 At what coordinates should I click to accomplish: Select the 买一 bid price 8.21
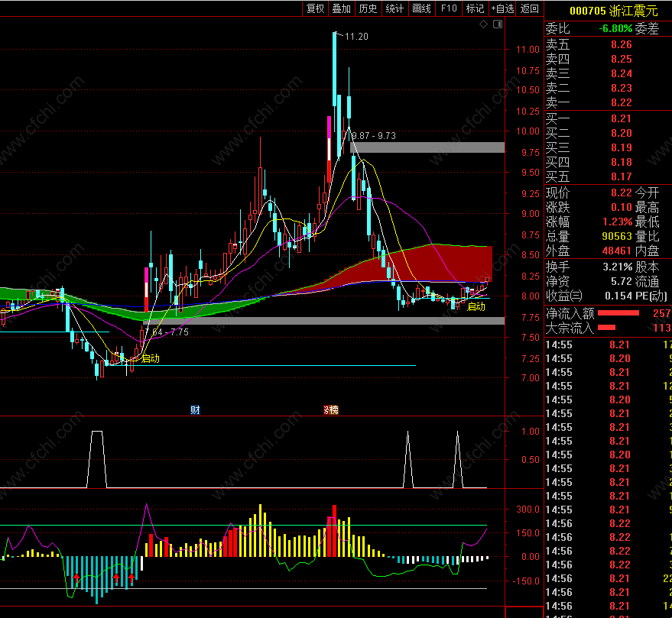click(x=622, y=118)
